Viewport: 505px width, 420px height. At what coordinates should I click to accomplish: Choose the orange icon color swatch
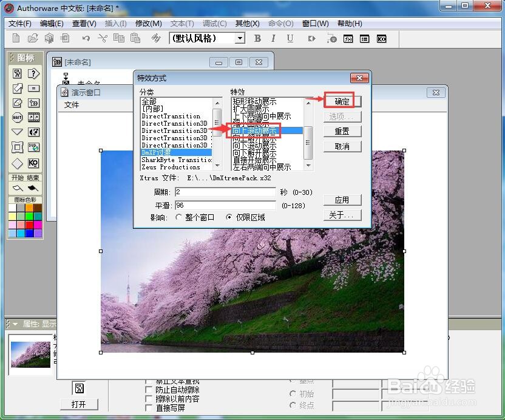tap(29, 208)
